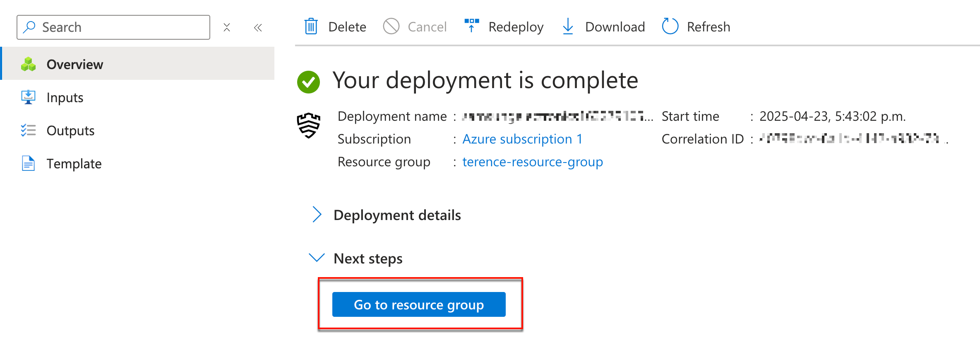980x359 pixels.
Task: Collapse the sidebar with double chevron
Action: coord(258,28)
